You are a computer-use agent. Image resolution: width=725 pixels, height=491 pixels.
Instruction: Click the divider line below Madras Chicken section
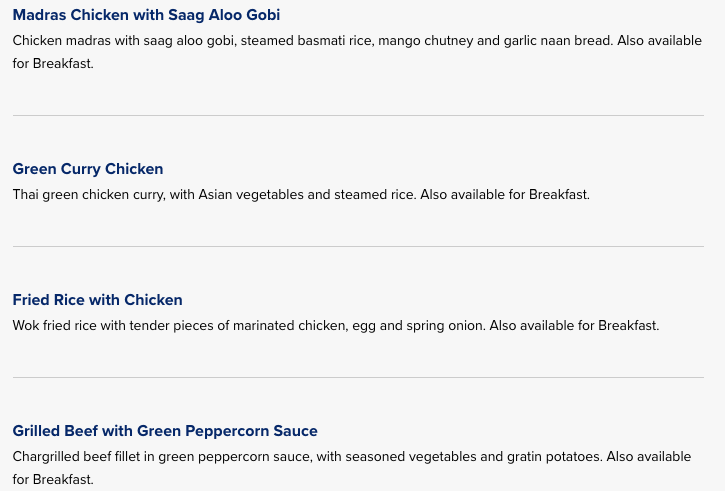(x=358, y=116)
